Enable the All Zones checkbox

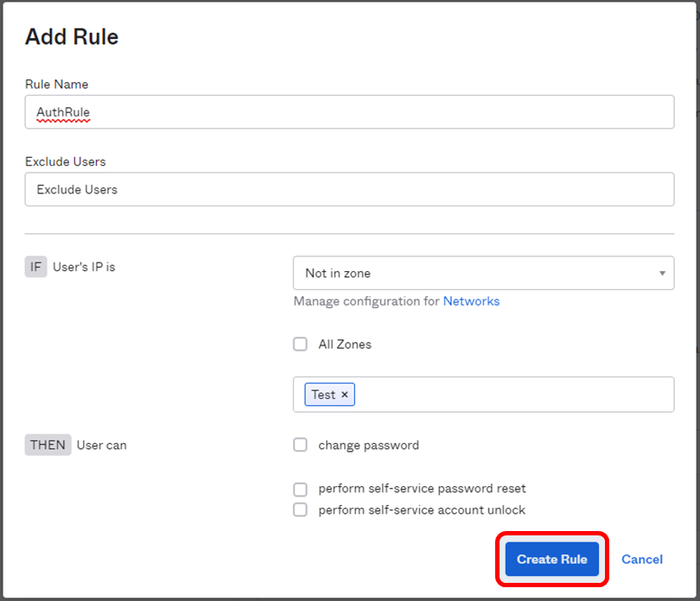pyautogui.click(x=300, y=344)
